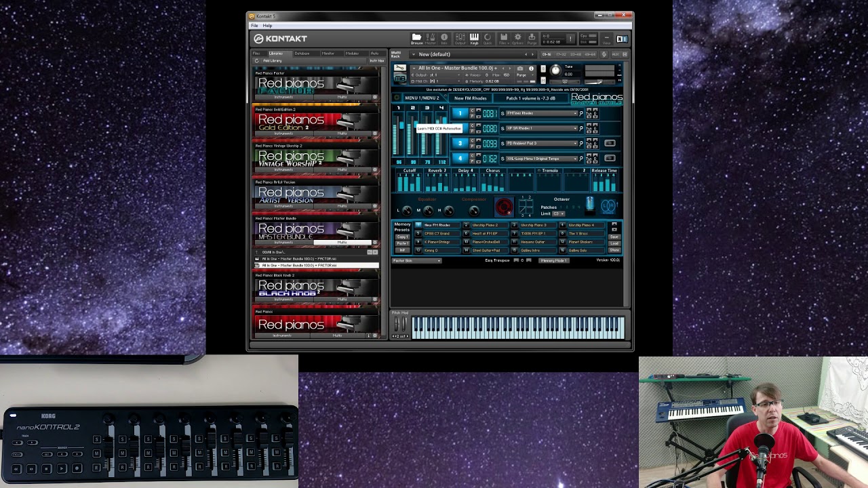This screenshot has width=868, height=488.
Task: Click the NI logo icon
Action: tap(622, 39)
